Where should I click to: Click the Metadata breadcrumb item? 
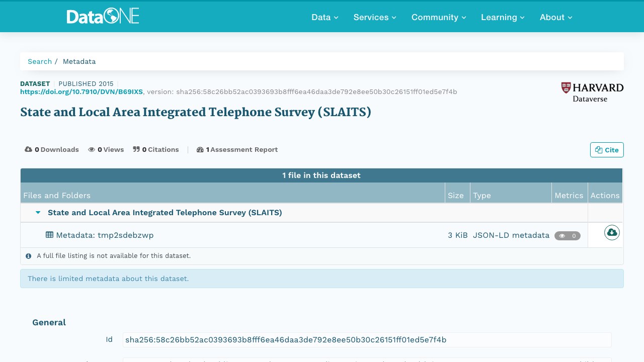pos(79,61)
